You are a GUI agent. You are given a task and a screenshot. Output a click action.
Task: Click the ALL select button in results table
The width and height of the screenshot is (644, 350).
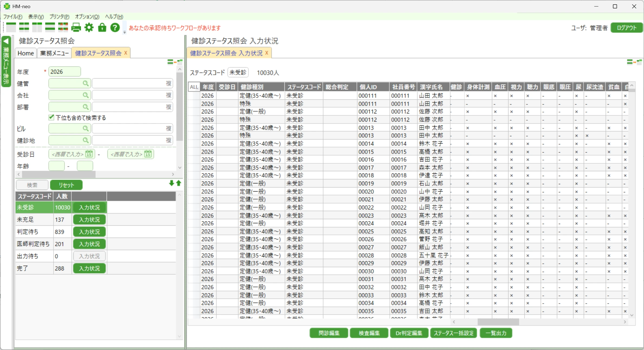(x=194, y=87)
